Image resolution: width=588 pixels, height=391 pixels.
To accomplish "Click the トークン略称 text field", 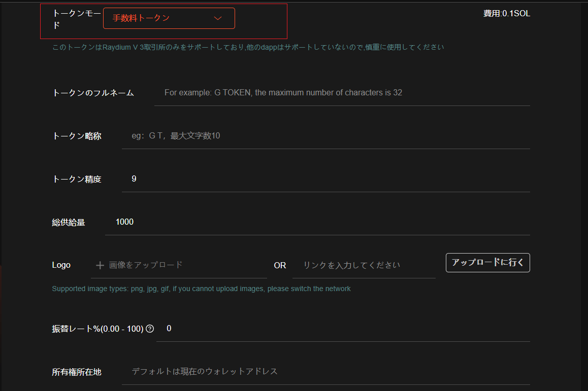I will click(325, 136).
